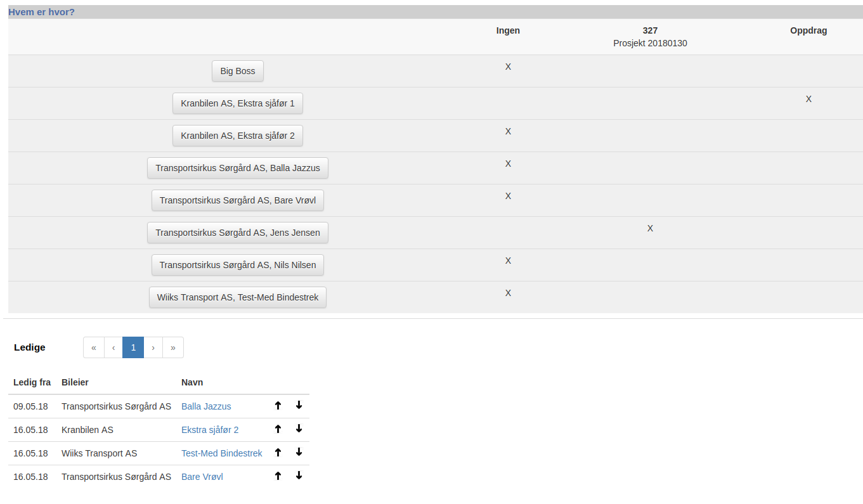863x504 pixels.
Task: Click the Hvem er hvor? heading
Action: coord(41,12)
